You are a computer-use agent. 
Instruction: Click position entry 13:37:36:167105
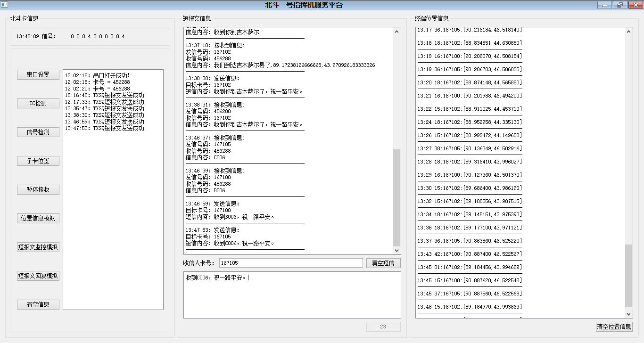pos(470,241)
